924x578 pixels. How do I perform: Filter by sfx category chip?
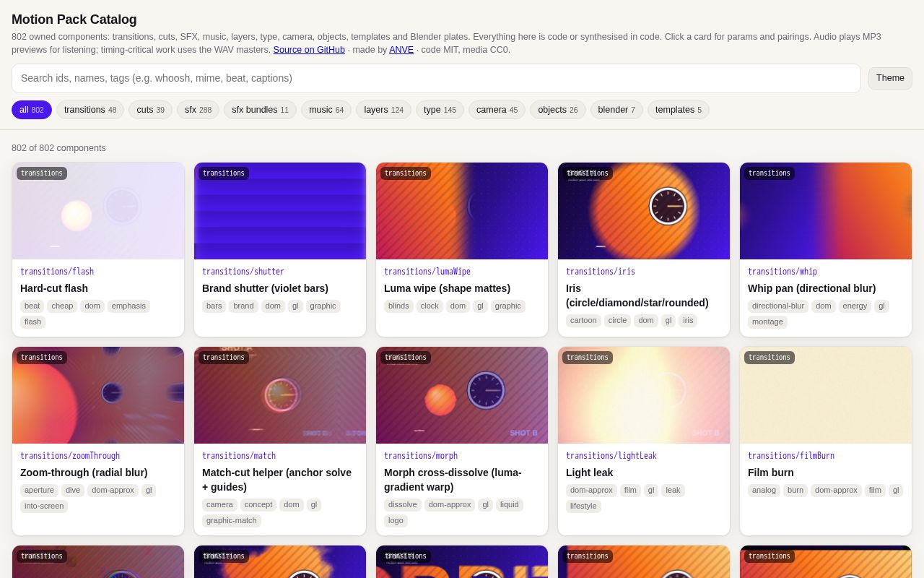coord(198,110)
